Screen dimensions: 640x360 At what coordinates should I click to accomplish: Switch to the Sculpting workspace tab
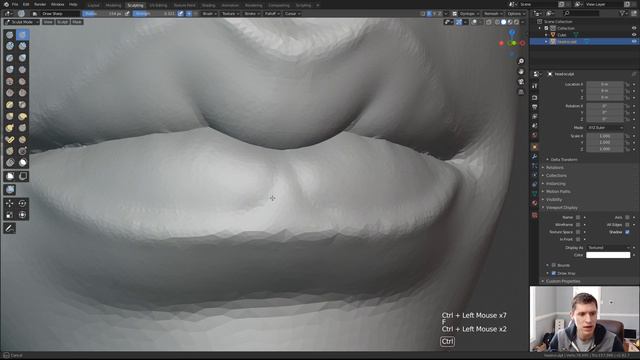tap(135, 5)
